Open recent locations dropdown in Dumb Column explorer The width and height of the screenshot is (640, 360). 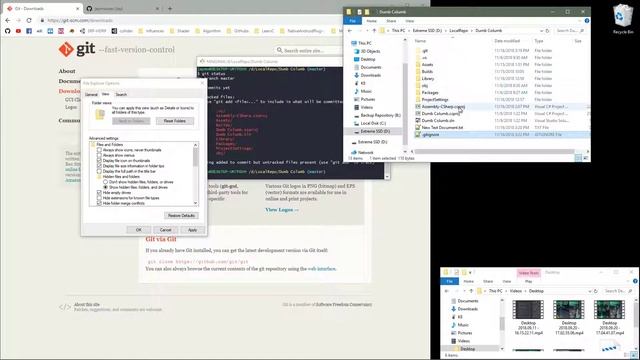point(367,31)
